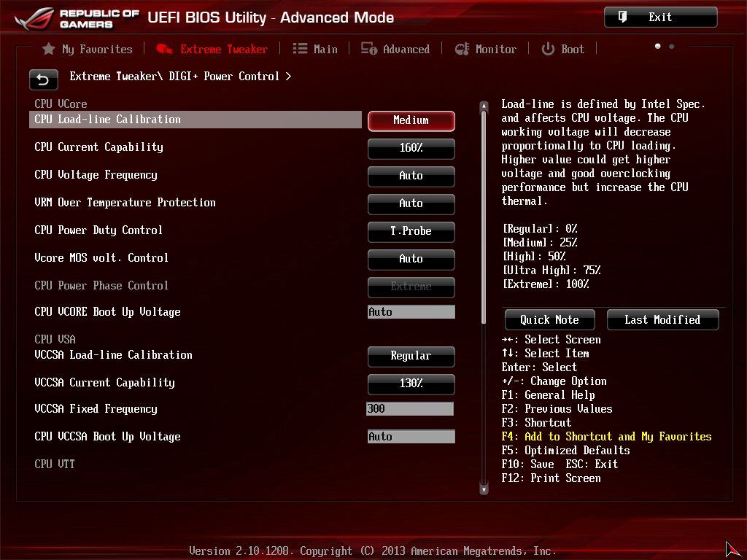
Task: Click the second page indicator dot
Action: click(671, 46)
